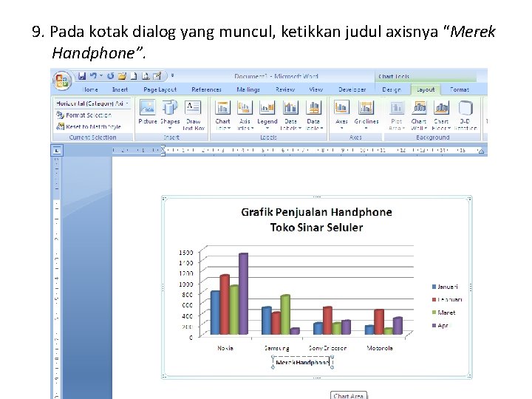Open the Review tab
532x399 pixels.
285,89
